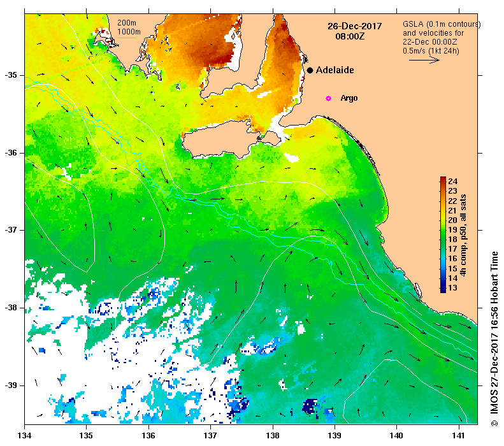Click the -37 latitude axis label
504x446 pixels.
[11, 230]
